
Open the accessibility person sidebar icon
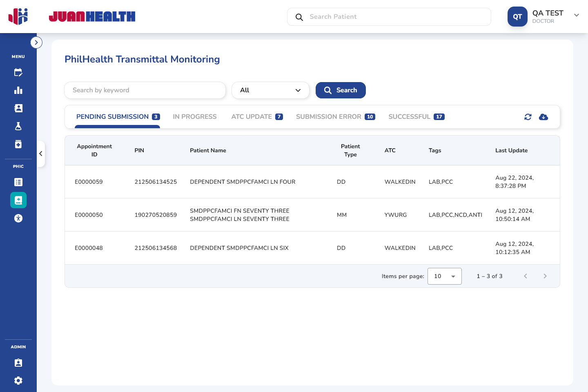(x=18, y=218)
